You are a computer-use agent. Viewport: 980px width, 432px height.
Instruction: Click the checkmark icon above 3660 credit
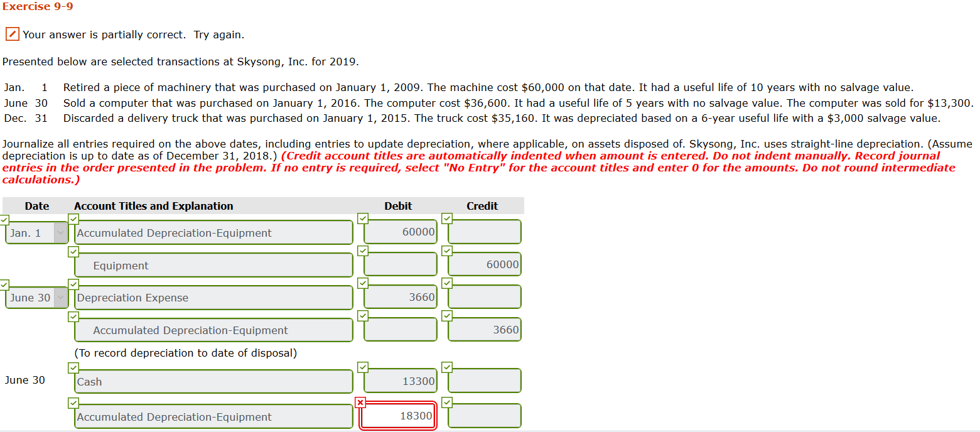click(447, 316)
